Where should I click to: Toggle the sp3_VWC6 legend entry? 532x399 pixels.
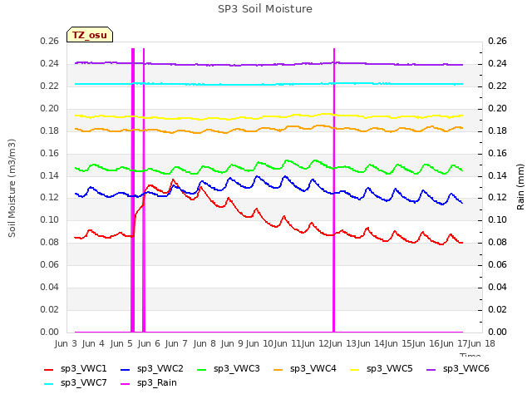(458, 368)
